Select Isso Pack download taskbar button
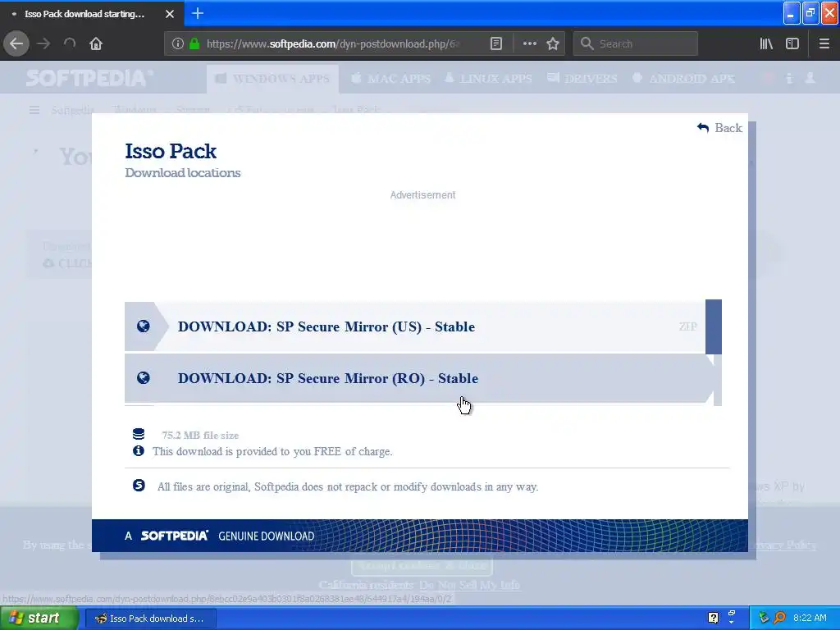Viewport: 840px width, 630px height. (x=151, y=619)
